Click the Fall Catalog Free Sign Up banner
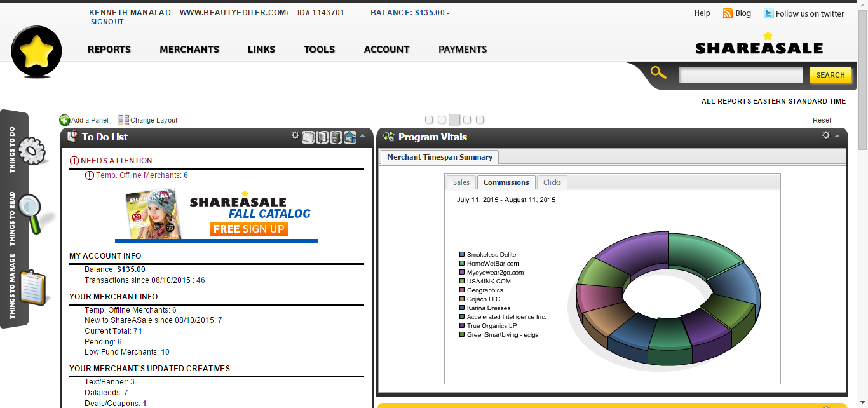The height and width of the screenshot is (408, 868). (x=217, y=215)
